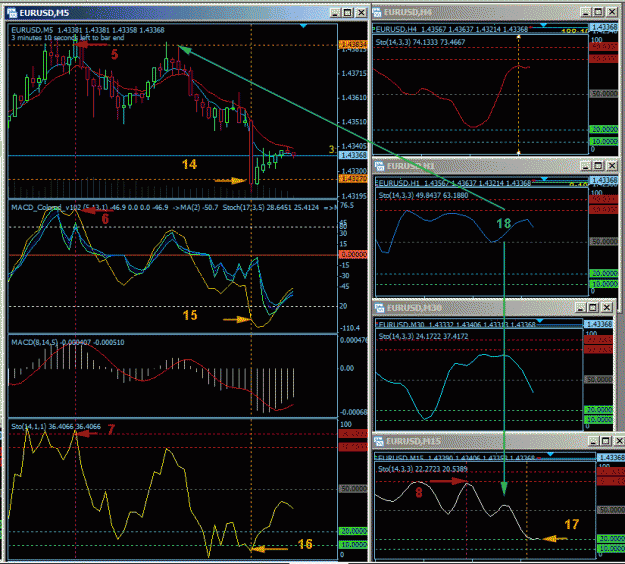Click the EURUSD,H1 OHLC header text

454,183
